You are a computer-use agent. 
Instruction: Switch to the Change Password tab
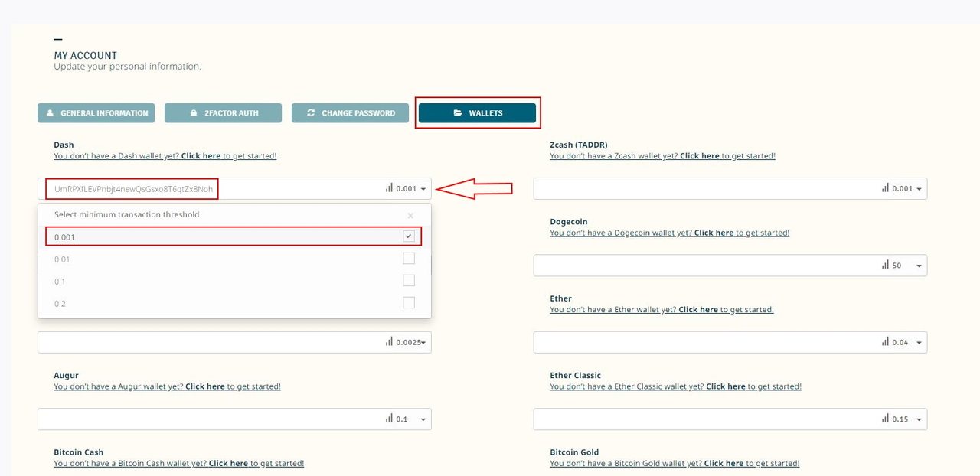coord(350,112)
